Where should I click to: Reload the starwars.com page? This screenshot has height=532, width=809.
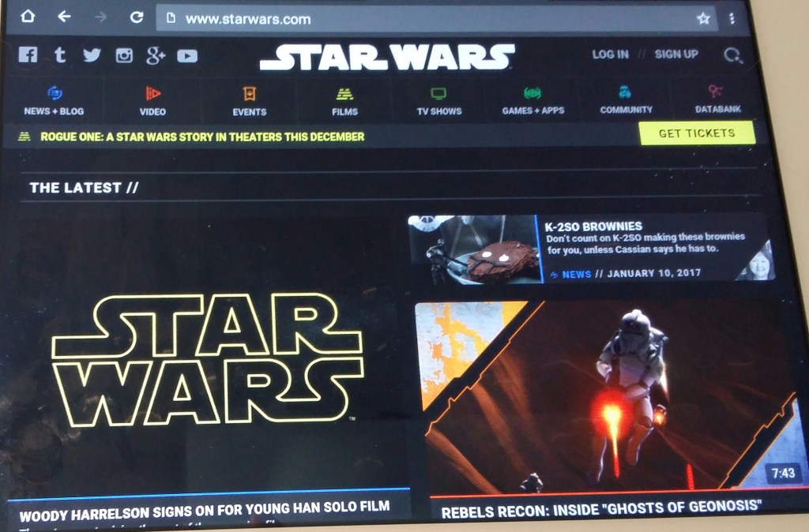click(x=136, y=17)
